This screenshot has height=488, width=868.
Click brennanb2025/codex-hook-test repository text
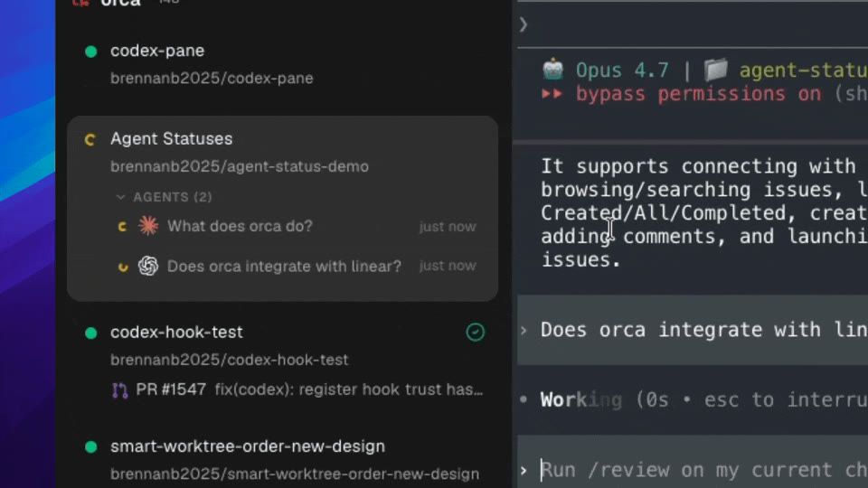pyautogui.click(x=229, y=360)
